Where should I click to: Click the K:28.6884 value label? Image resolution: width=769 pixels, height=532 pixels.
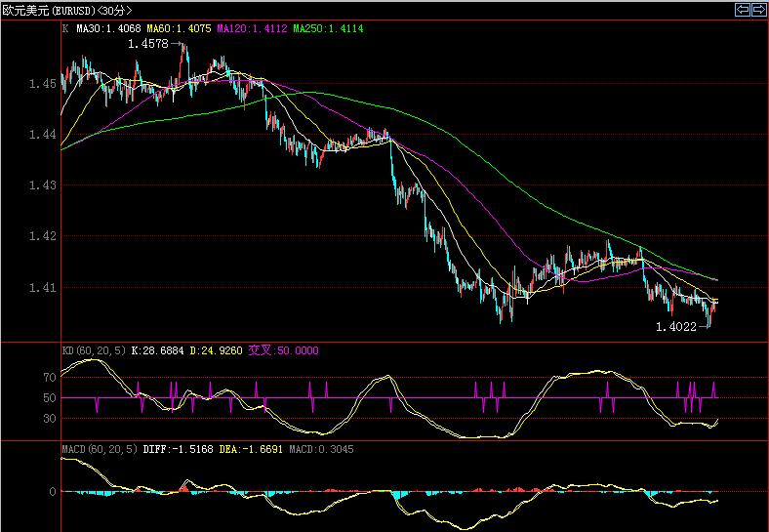[x=161, y=350]
